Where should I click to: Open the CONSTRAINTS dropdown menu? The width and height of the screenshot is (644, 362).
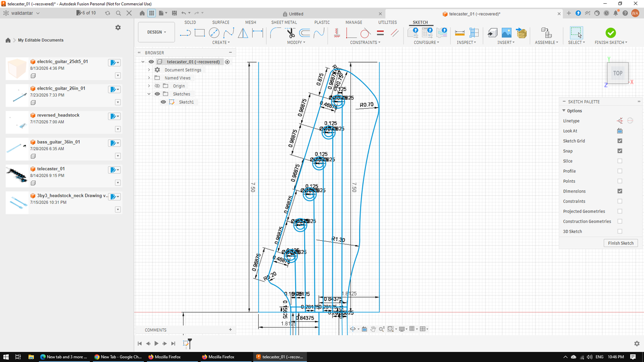pos(365,42)
